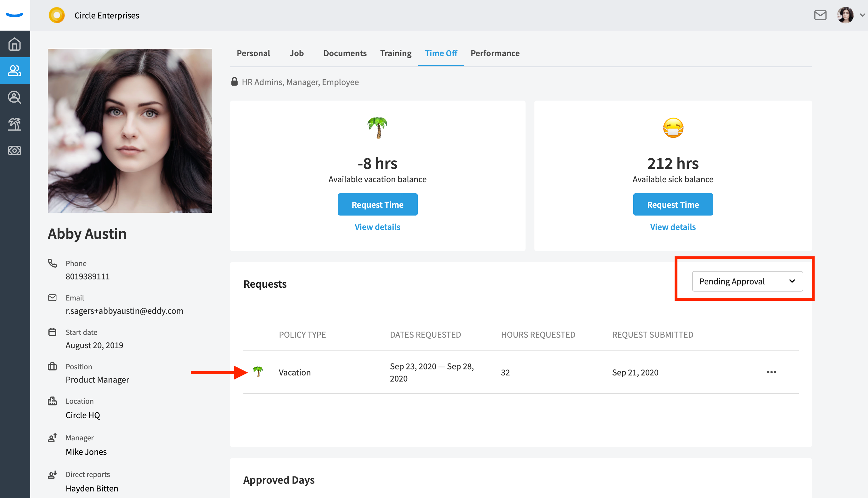The height and width of the screenshot is (498, 868).
Task: Select the Vacation request row
Action: (x=521, y=372)
